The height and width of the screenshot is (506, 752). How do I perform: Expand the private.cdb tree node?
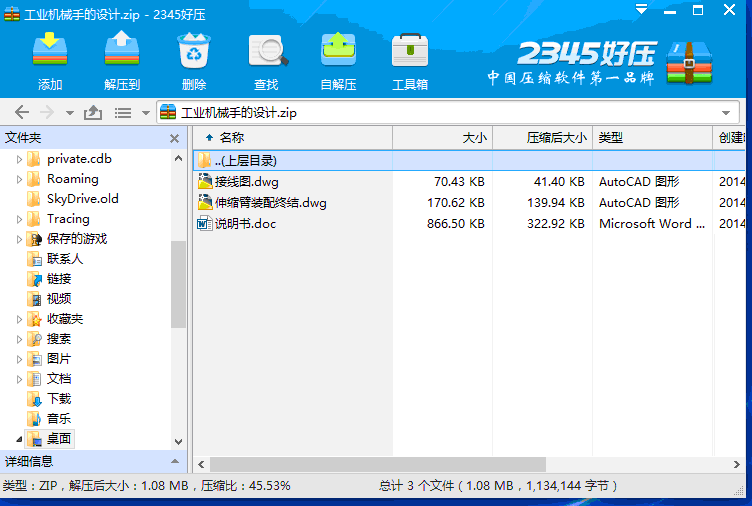point(19,159)
